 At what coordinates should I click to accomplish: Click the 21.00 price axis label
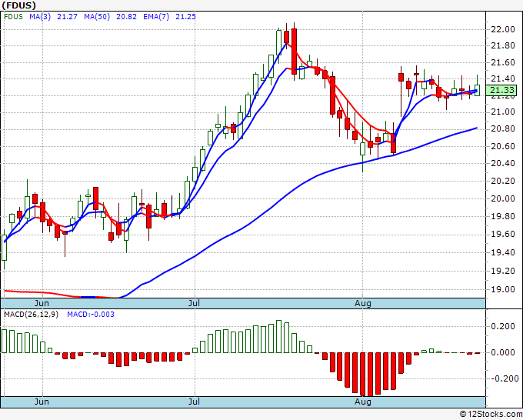[x=503, y=112]
